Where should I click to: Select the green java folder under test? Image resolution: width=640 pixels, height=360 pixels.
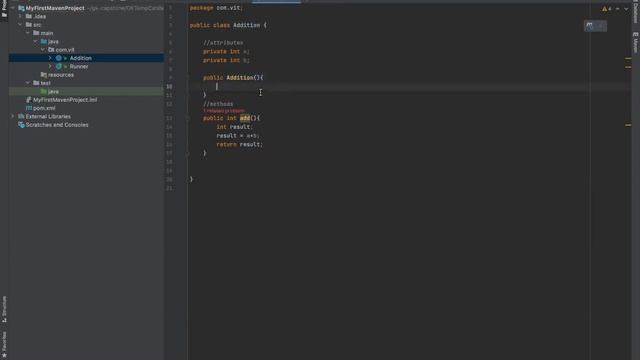[53, 91]
